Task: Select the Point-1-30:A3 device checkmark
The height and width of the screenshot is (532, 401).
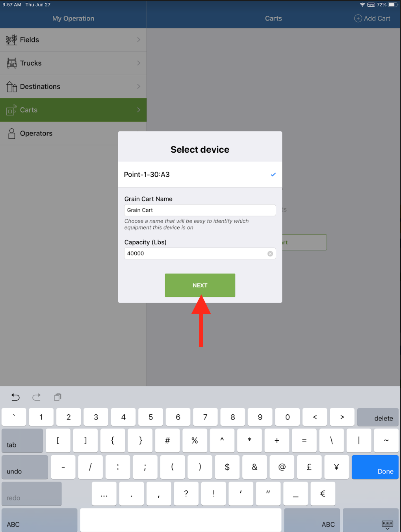Action: (273, 174)
